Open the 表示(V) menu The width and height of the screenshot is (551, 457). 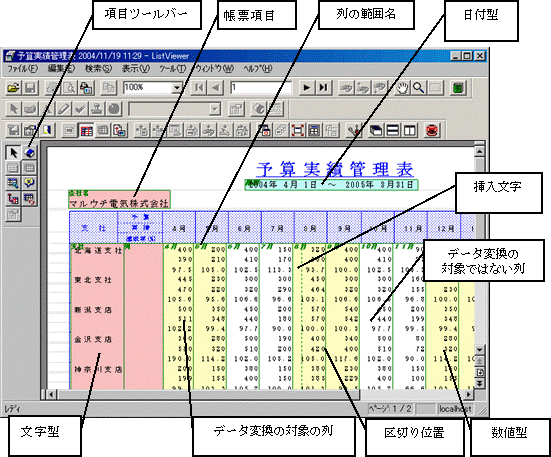[x=136, y=68]
